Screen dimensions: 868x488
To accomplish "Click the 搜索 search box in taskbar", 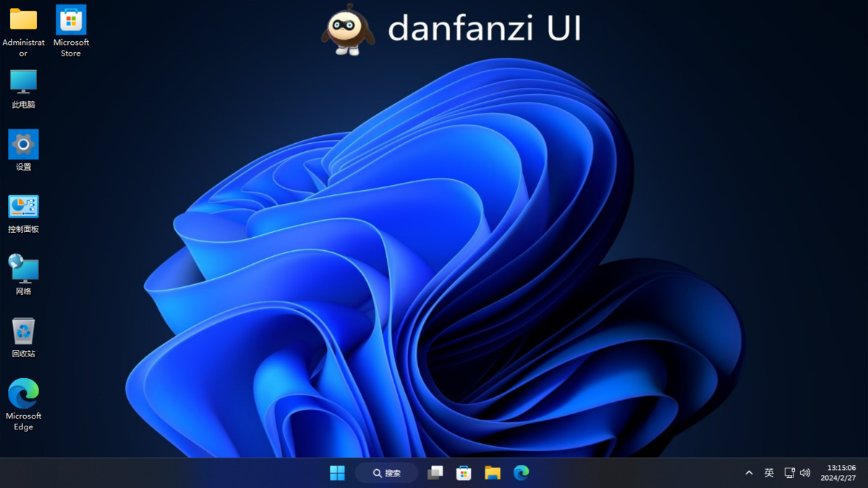I will [386, 473].
